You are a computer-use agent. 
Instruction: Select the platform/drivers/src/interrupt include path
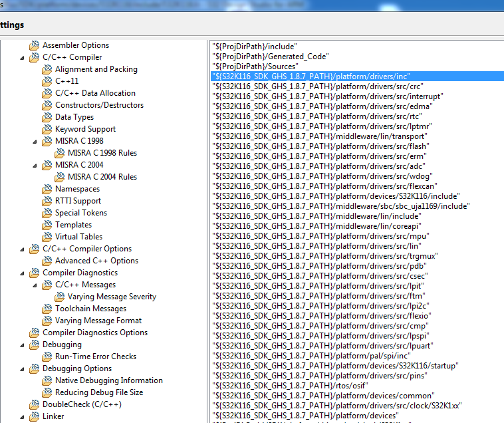[328, 96]
